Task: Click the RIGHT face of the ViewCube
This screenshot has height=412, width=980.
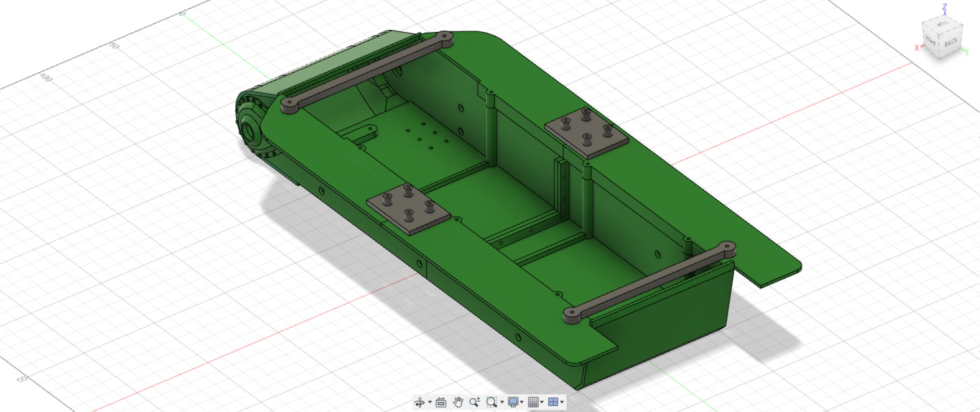Action: (x=930, y=41)
